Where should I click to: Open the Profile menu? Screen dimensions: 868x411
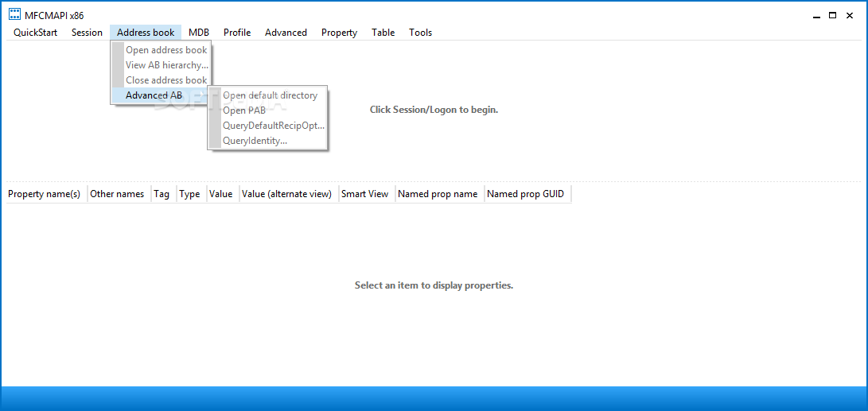(237, 33)
